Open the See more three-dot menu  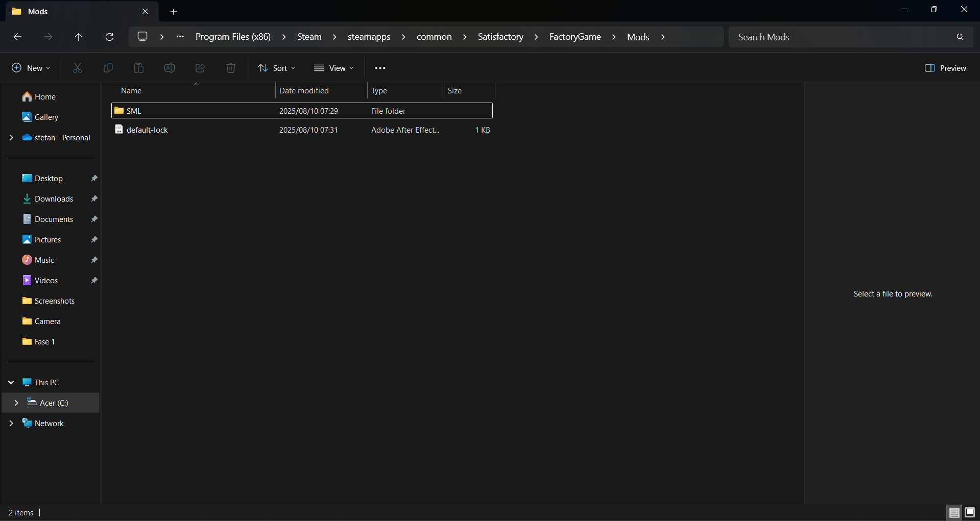click(380, 68)
